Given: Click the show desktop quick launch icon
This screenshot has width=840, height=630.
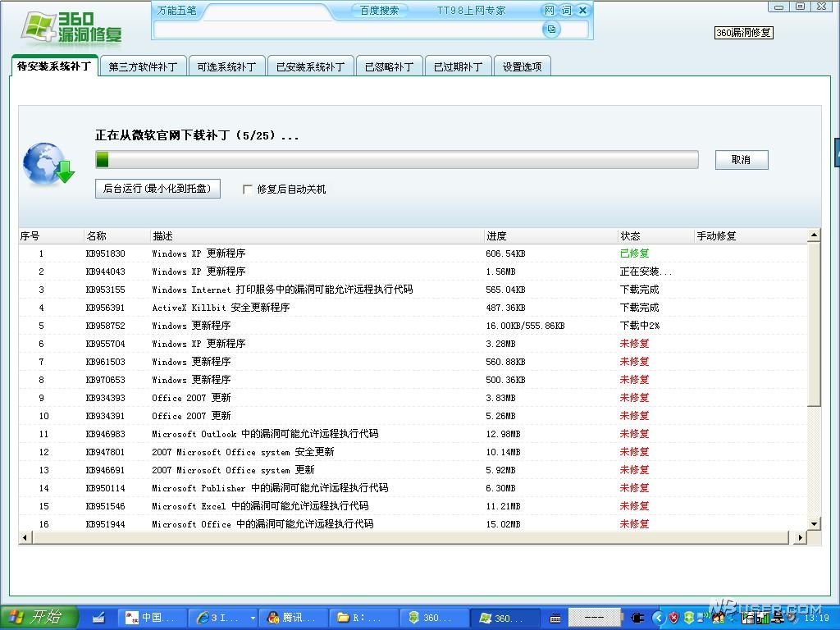Looking at the screenshot, I should 98,619.
